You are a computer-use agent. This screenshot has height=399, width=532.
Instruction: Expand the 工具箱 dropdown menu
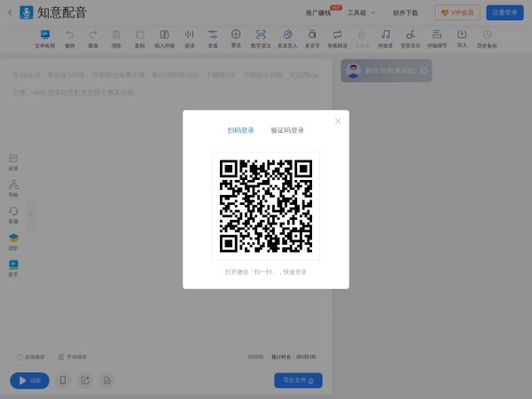(x=361, y=13)
